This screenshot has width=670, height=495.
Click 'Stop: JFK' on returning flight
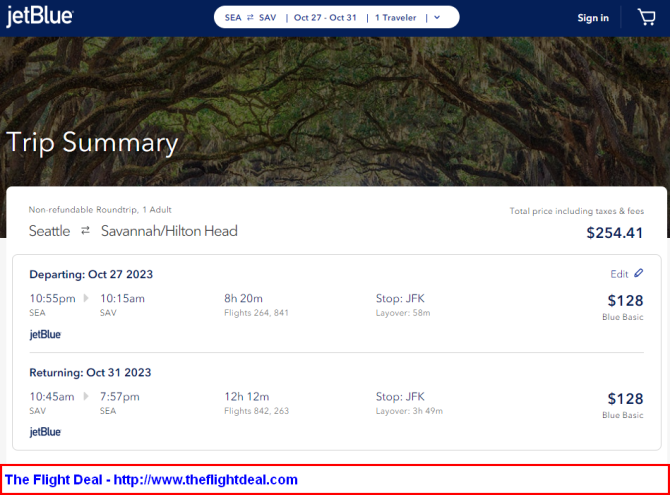[x=400, y=397]
